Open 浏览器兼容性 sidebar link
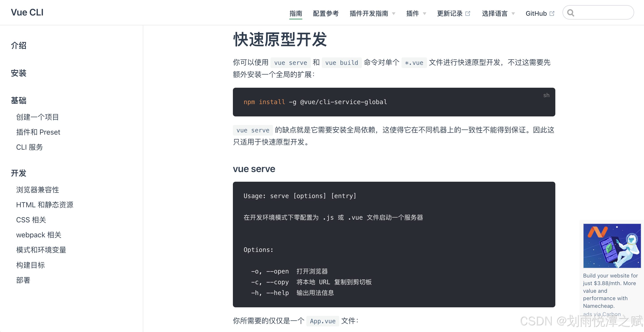Viewport: 644px width, 332px height. (x=37, y=190)
